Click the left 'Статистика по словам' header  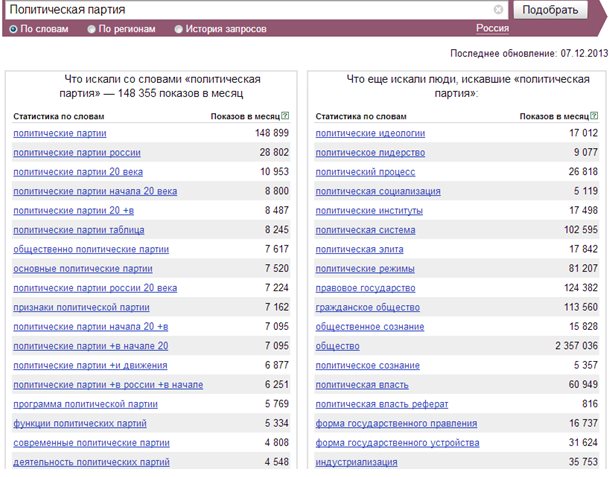(59, 117)
